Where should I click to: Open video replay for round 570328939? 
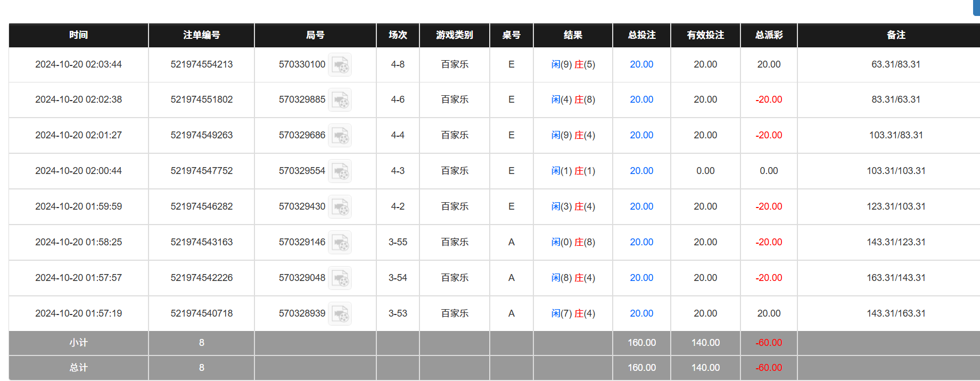coord(340,314)
